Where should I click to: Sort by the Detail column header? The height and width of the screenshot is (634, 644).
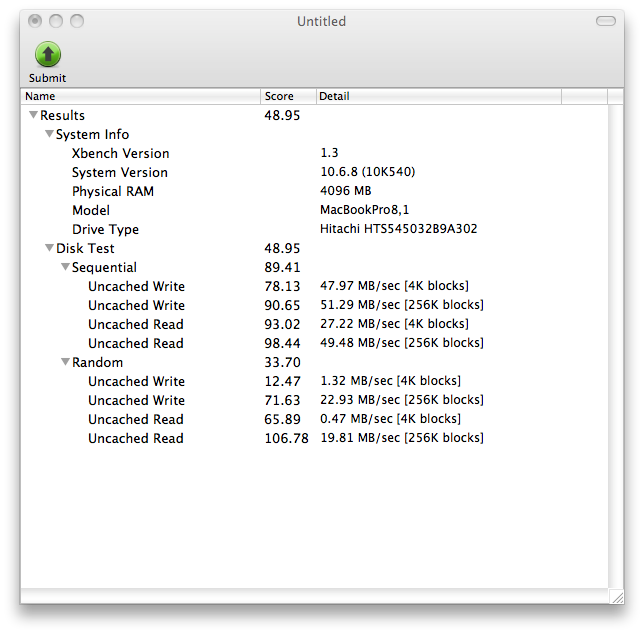tap(439, 96)
